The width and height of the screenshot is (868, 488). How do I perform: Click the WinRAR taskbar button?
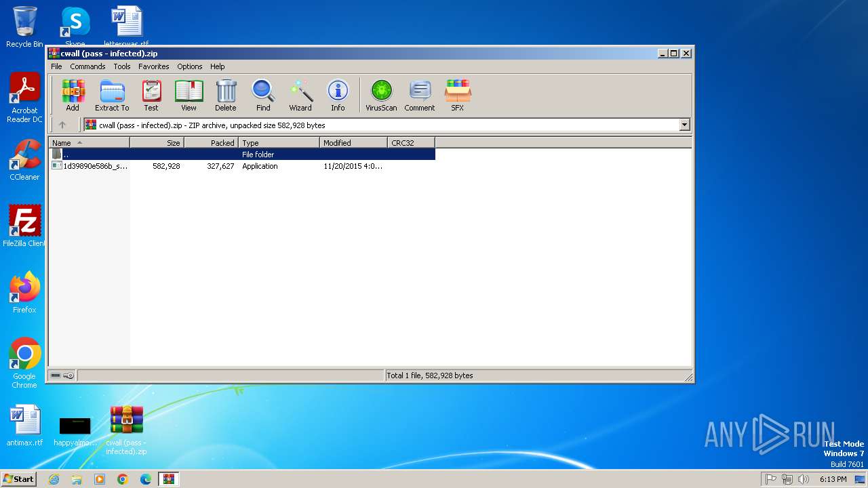168,479
